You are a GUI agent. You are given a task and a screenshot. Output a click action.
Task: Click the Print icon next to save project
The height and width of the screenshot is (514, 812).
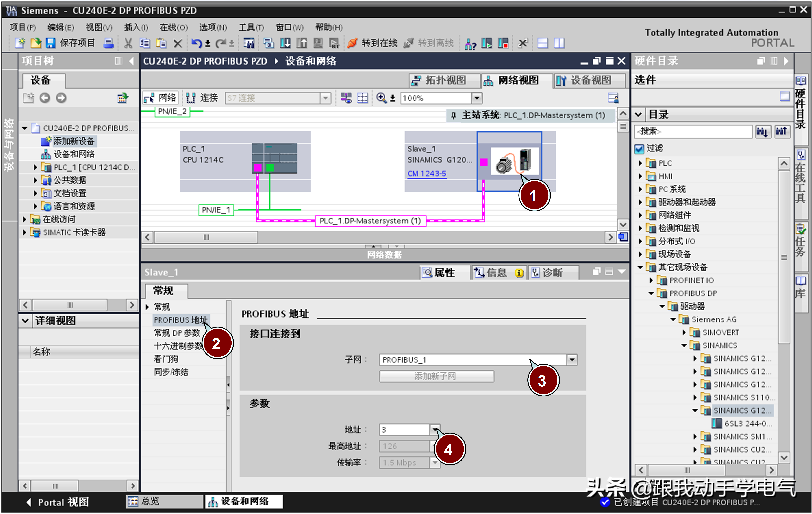[109, 43]
